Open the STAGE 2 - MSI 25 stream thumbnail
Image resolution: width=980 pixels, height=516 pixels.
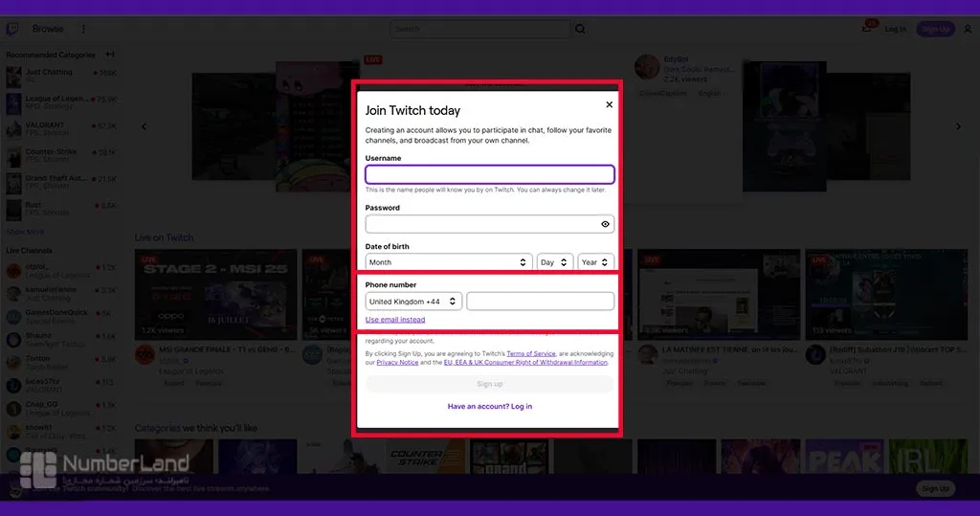[x=215, y=295]
